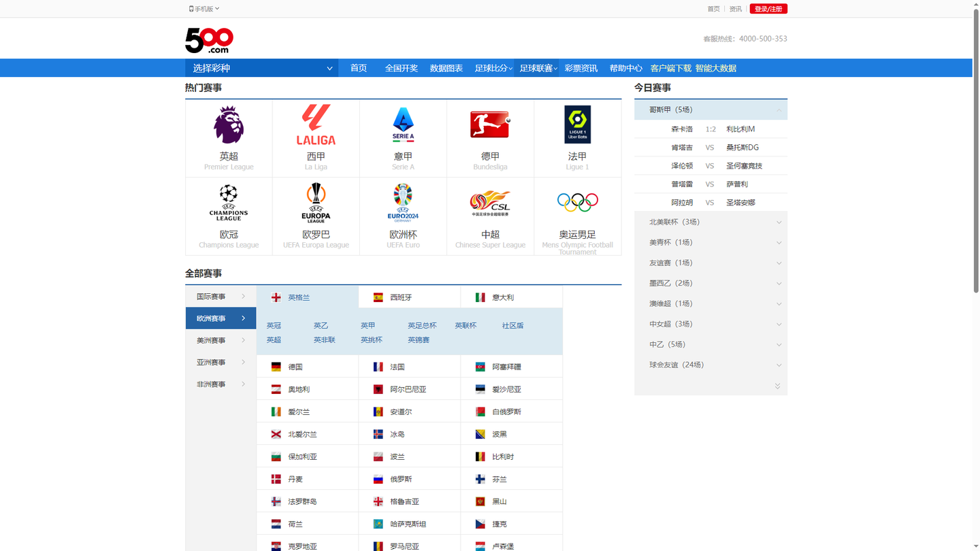Screen dimensions: 980x551
Task: Open the 英冠 league link
Action: [274, 325]
